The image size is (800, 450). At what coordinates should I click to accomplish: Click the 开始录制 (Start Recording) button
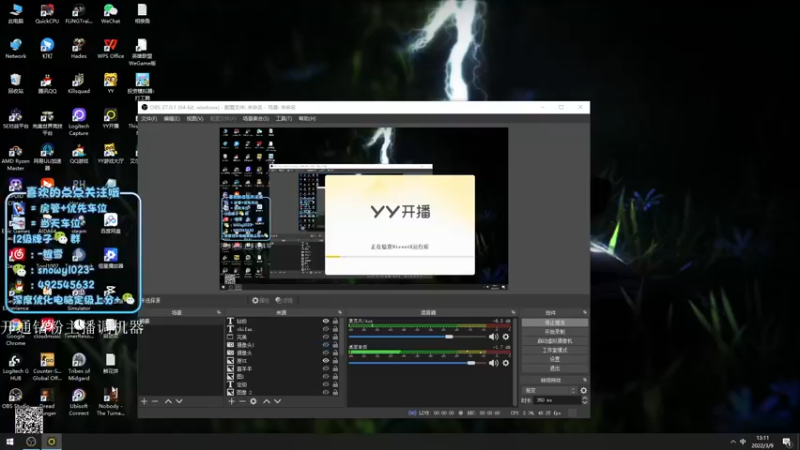(555, 332)
